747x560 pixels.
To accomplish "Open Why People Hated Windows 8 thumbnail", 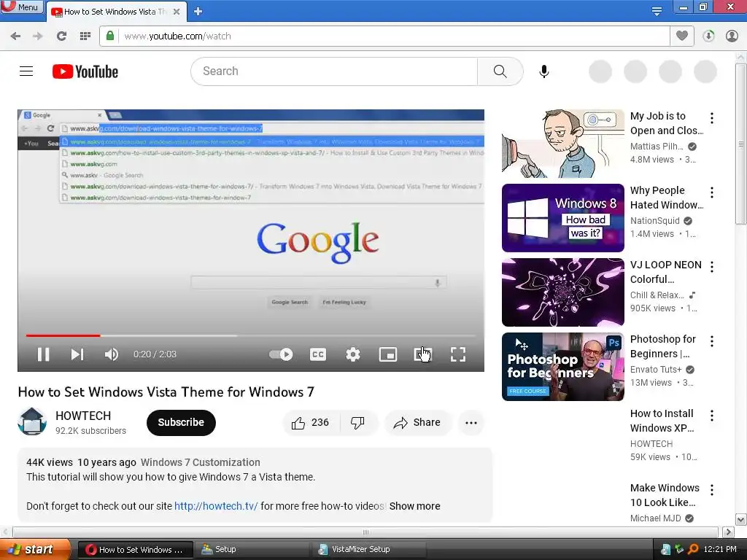I will tap(562, 217).
